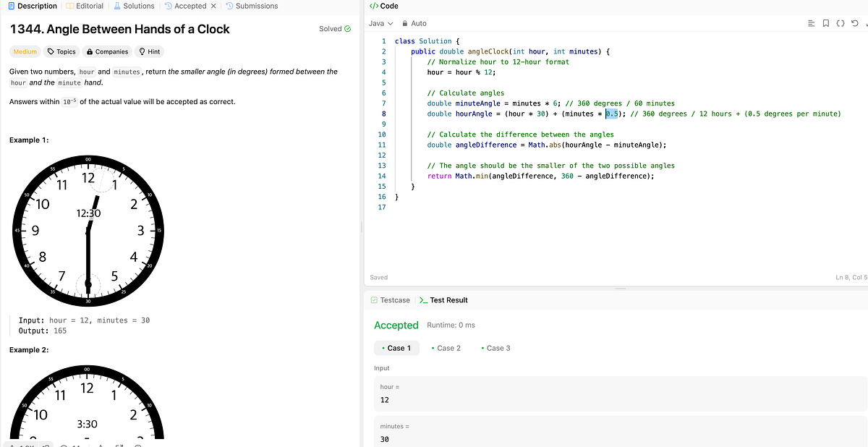Select the Case 2 testcase
The width and height of the screenshot is (868, 447).
coord(446,348)
